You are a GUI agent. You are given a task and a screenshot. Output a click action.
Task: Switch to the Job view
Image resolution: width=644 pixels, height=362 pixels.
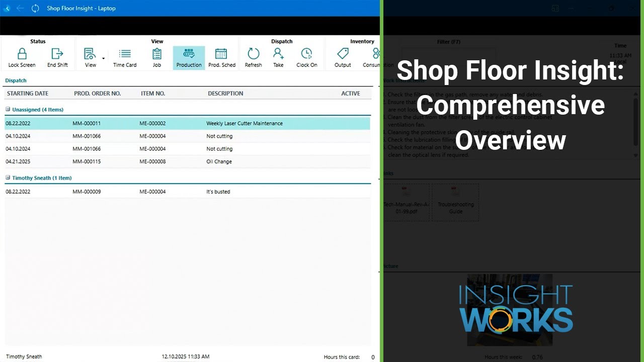(x=157, y=58)
